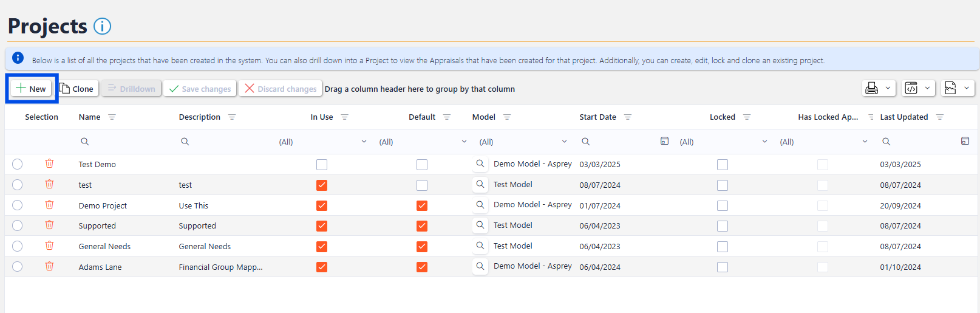The width and height of the screenshot is (980, 313).
Task: Click the New project button
Action: click(x=31, y=89)
